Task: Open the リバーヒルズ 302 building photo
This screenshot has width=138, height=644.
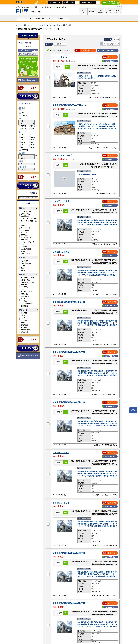Action: [x=64, y=80]
